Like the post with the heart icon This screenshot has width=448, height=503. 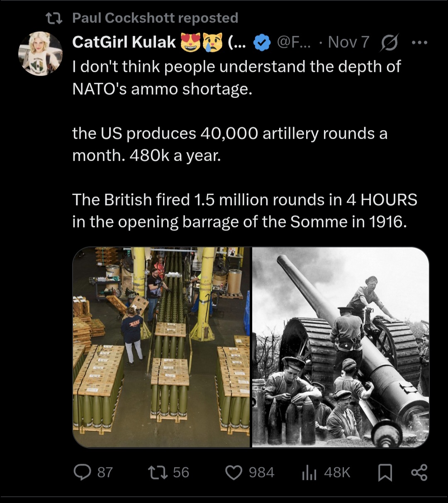click(x=234, y=472)
